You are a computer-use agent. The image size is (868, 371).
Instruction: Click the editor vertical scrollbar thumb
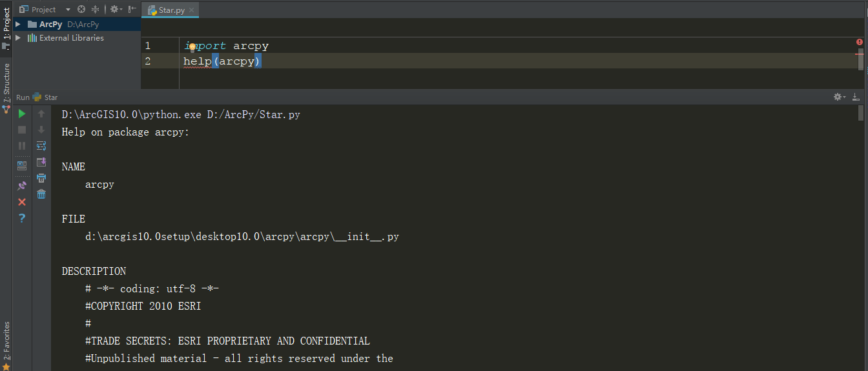tap(860, 59)
